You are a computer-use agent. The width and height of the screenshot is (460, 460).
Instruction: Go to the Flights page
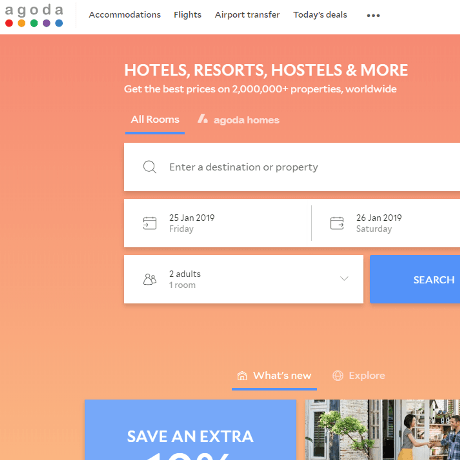(x=187, y=15)
